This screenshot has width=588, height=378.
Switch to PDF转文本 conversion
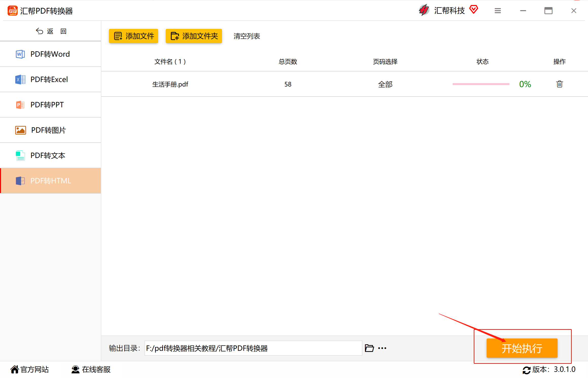(x=50, y=155)
